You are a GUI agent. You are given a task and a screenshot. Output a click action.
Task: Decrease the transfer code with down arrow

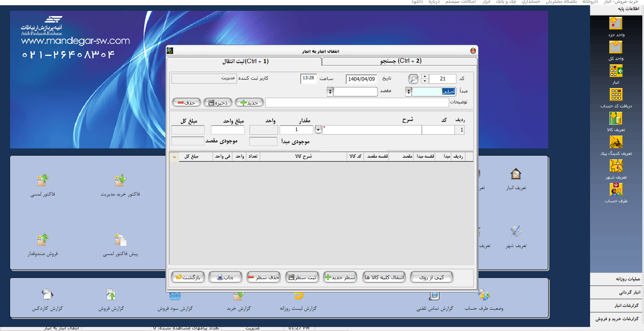(x=425, y=81)
